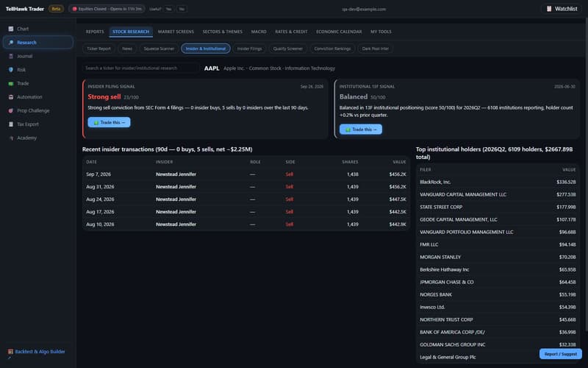This screenshot has height=368, width=588.
Task: Focus the ticker search input field
Action: pos(140,68)
